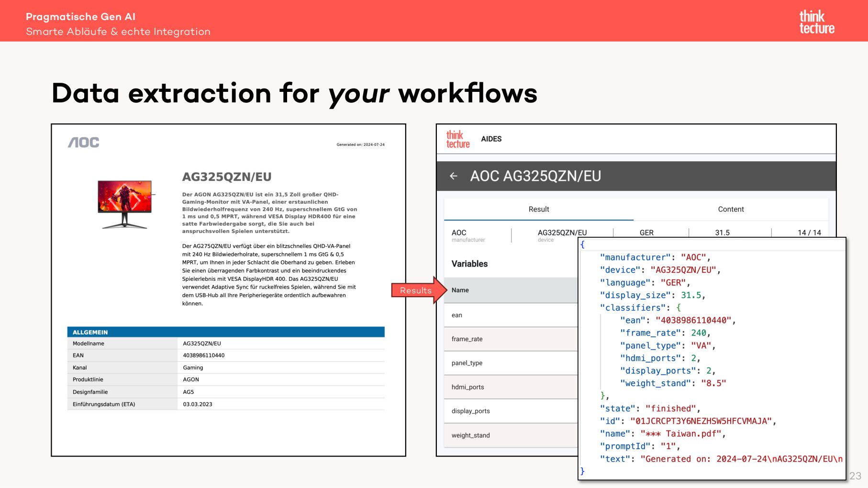Click the "panel_type": "VA" JSON line
Screen dimensions: 868x488
[668, 345]
